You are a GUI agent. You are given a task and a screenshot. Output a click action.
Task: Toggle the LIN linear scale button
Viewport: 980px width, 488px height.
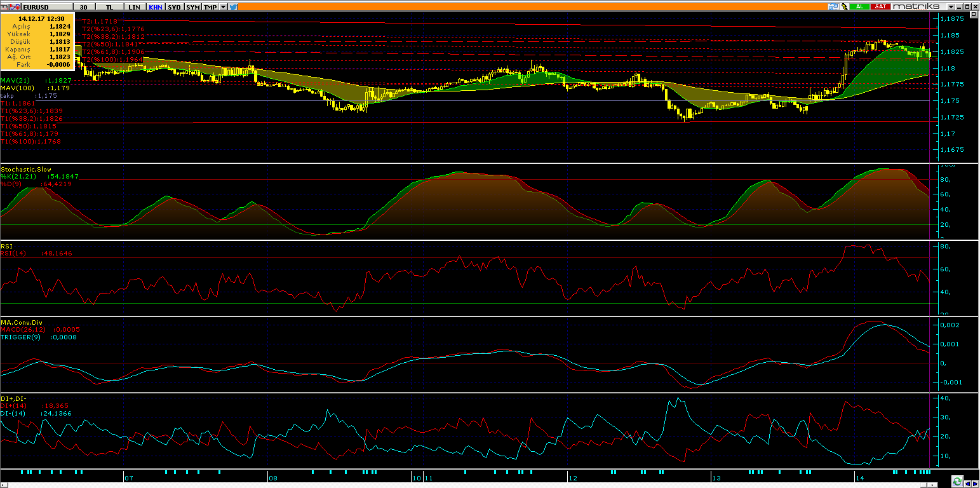pos(134,6)
